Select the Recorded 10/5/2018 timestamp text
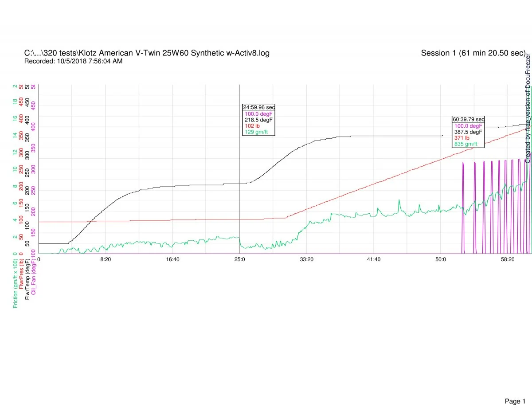The height and width of the screenshot is (411, 532). click(x=73, y=61)
